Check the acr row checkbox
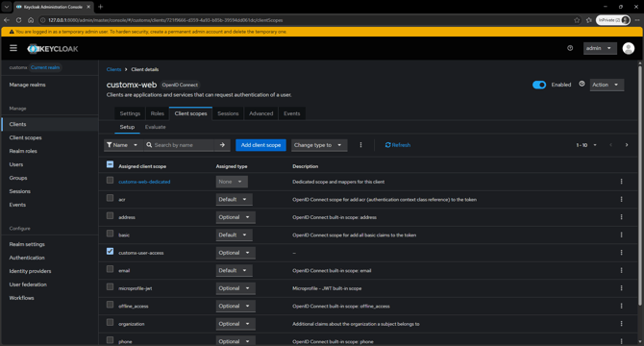The height and width of the screenshot is (346, 644). tap(110, 198)
